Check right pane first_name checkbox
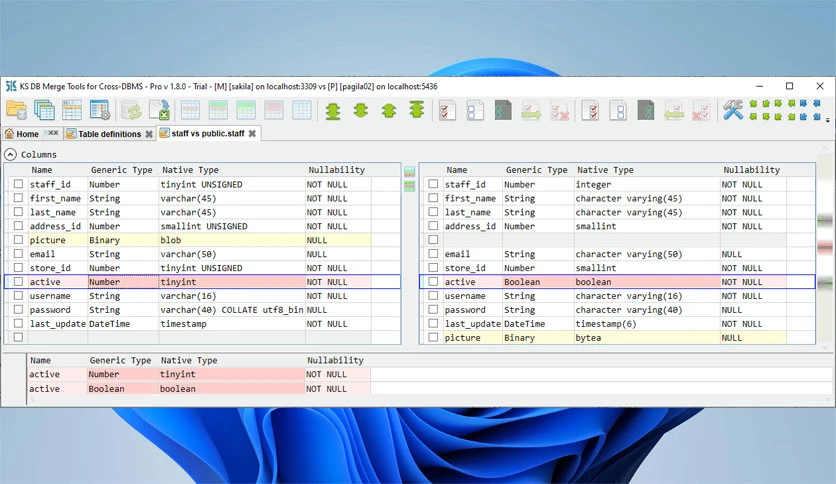Screen dimensions: 836x484 pyautogui.click(x=433, y=198)
